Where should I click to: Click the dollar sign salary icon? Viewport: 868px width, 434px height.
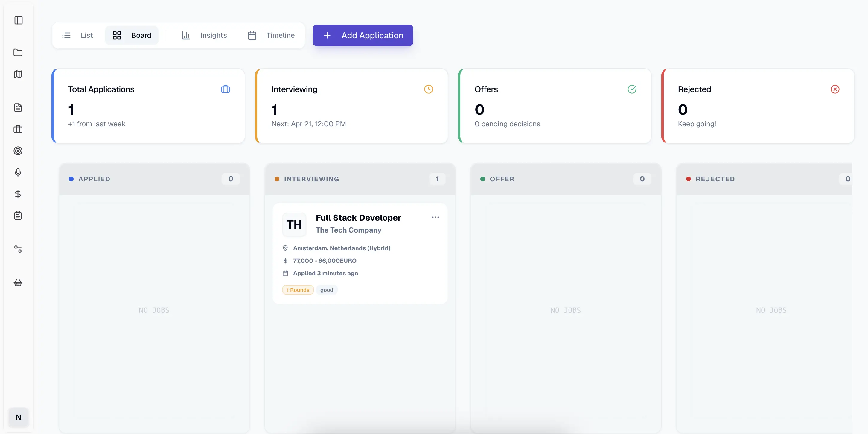click(18, 194)
